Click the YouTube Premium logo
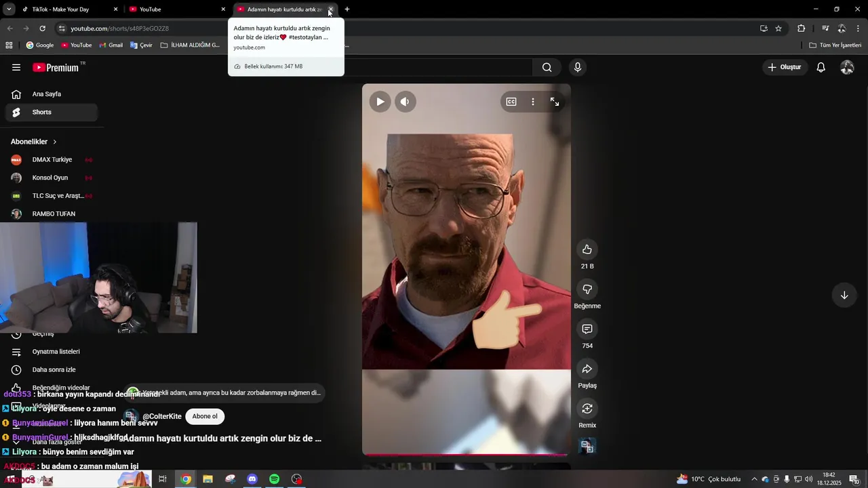This screenshot has width=868, height=488. pos(56,67)
